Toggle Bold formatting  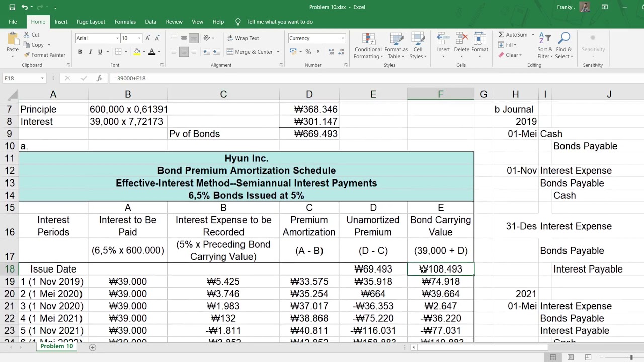click(x=80, y=52)
